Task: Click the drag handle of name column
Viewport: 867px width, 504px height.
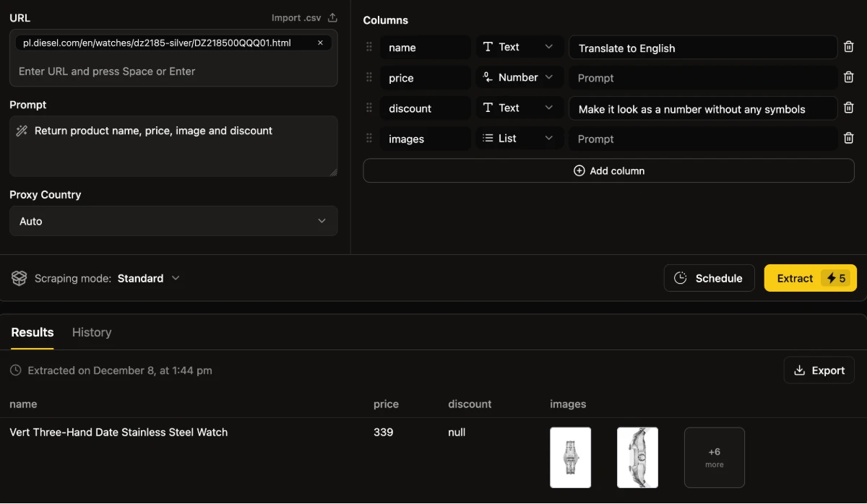Action: pos(369,48)
